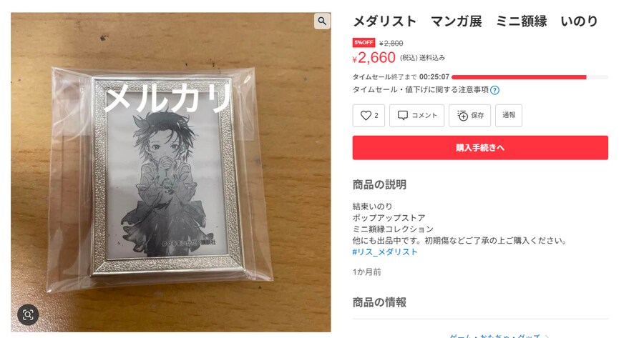Click the 購入手続きへ purchase button

(x=480, y=148)
